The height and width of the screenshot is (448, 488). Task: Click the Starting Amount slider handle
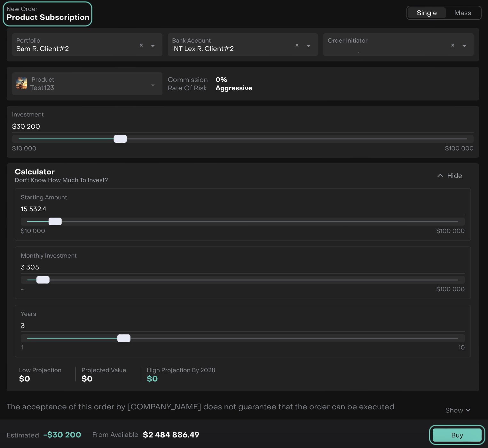55,221
